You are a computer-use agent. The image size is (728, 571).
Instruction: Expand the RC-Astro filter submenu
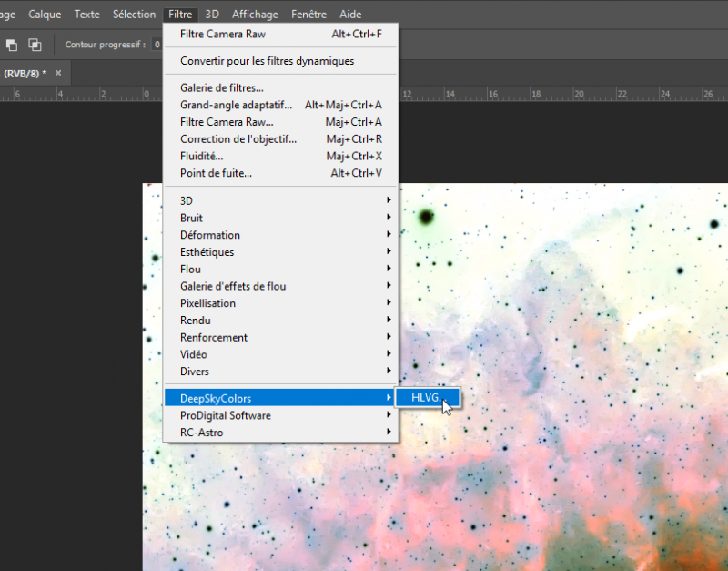coord(280,433)
